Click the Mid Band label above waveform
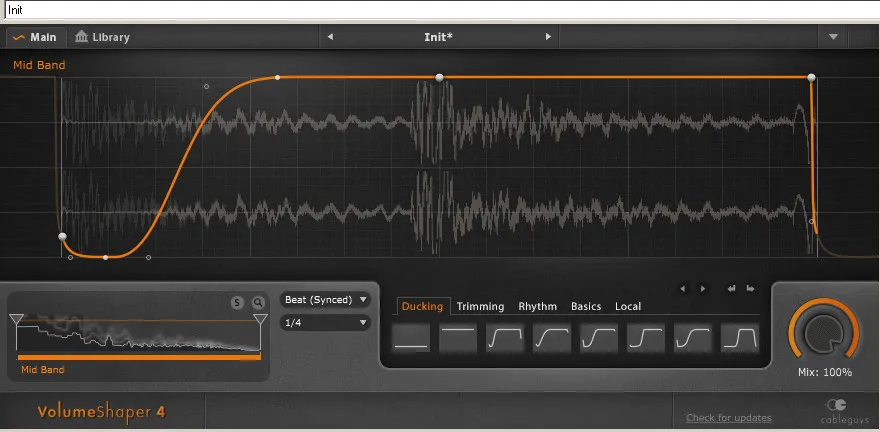 [x=39, y=65]
